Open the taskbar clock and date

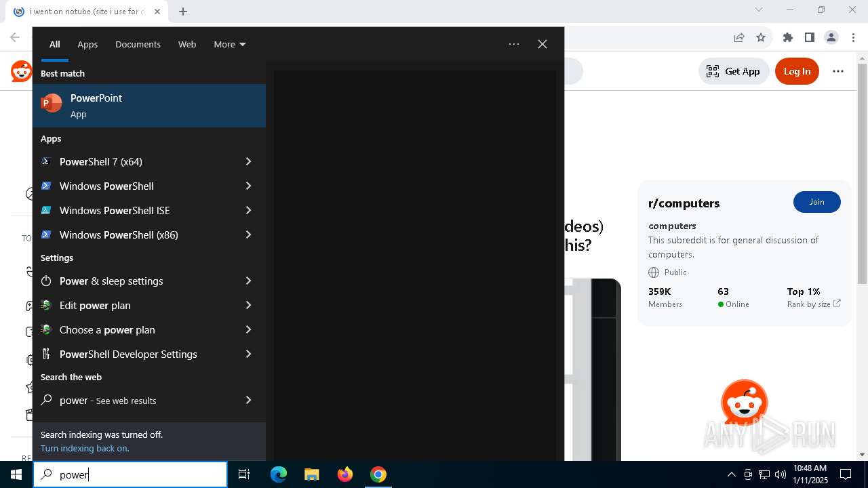tap(810, 474)
